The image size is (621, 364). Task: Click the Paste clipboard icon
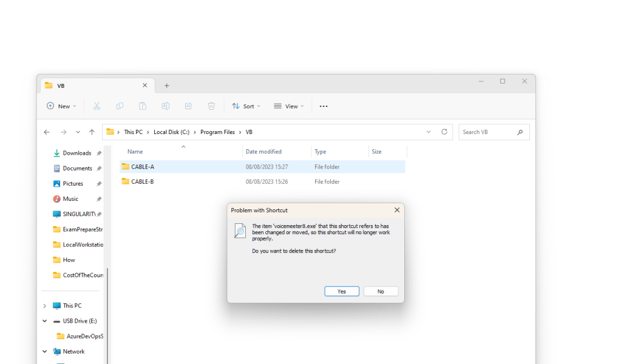coord(143,106)
